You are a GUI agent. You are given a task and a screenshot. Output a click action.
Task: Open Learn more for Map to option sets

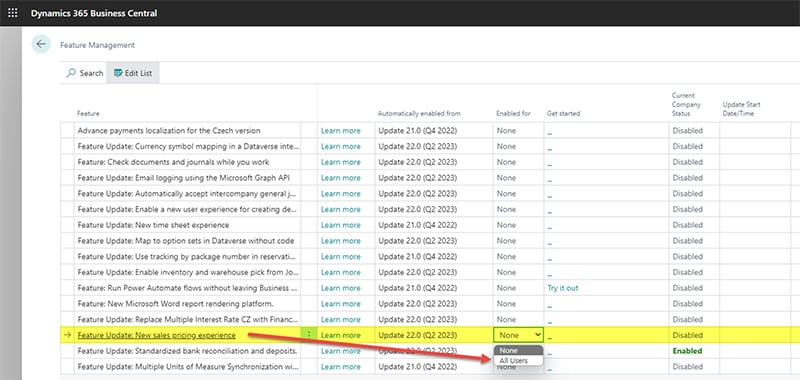pyautogui.click(x=341, y=241)
